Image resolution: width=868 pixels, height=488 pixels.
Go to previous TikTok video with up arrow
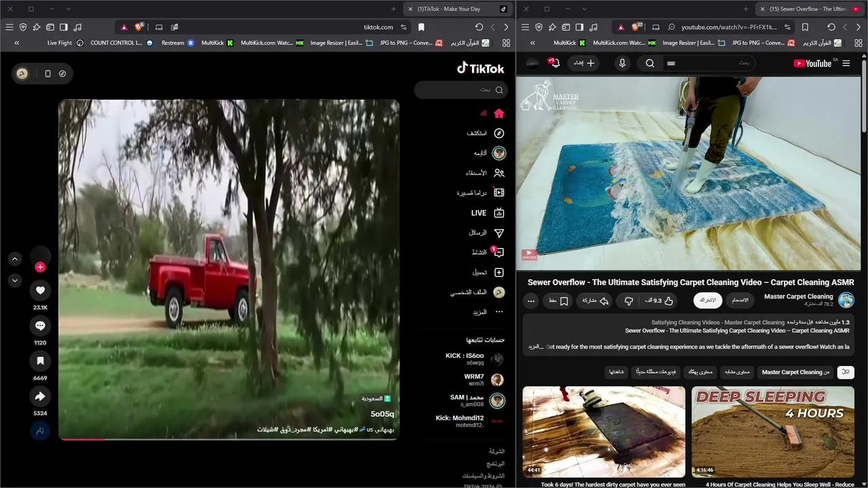pos(15,259)
